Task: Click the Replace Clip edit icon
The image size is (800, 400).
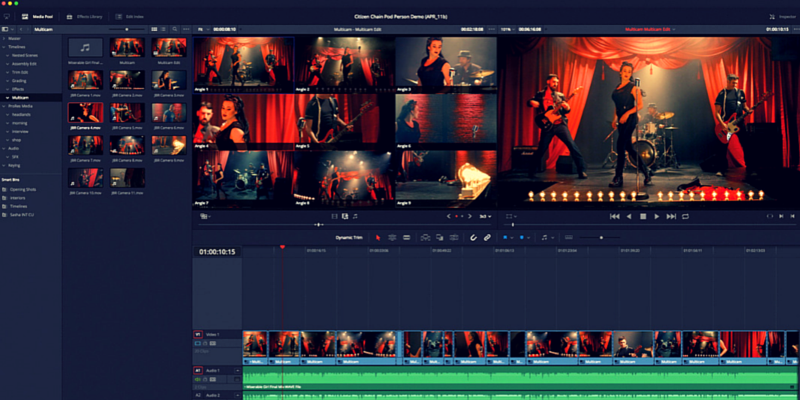Action: 454,237
